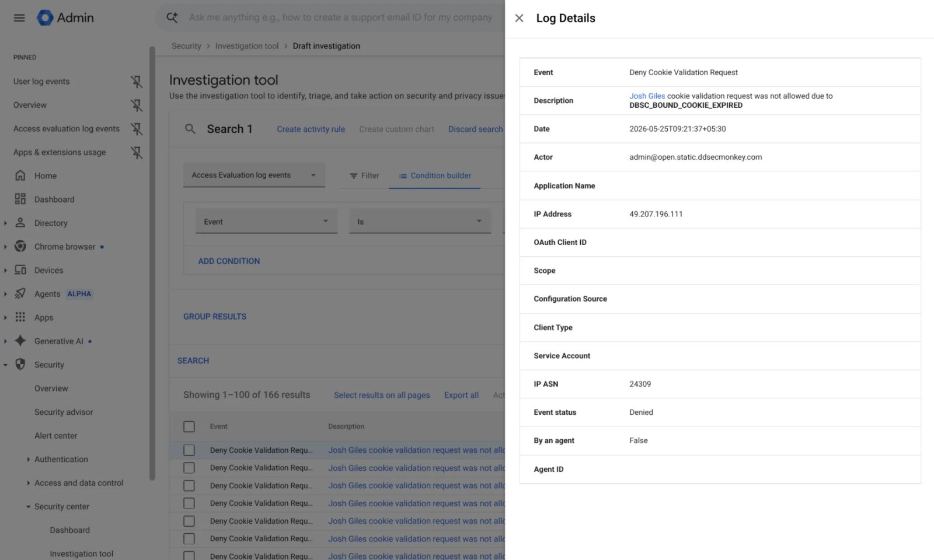
Task: Open the Is operator dropdown
Action: coord(420,222)
